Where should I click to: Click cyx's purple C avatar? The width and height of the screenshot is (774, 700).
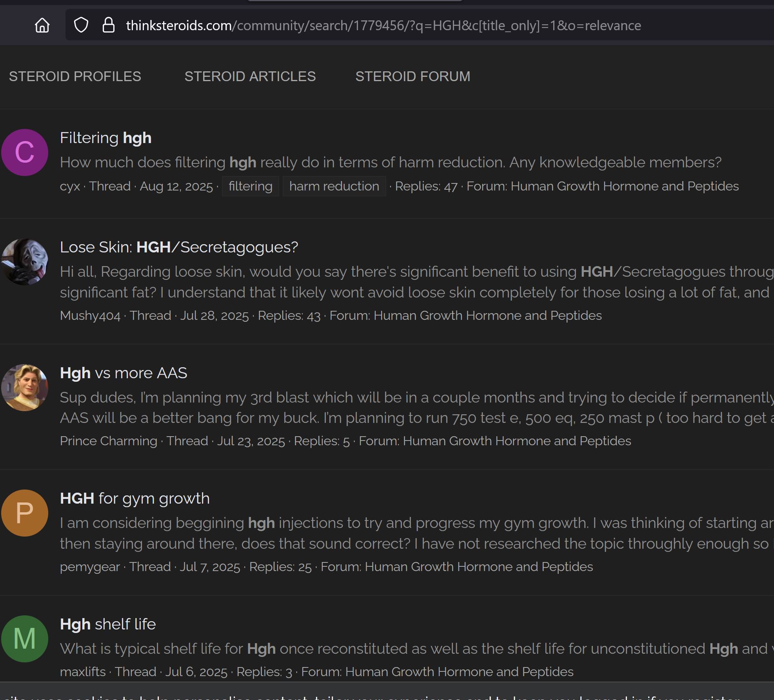coord(25,152)
